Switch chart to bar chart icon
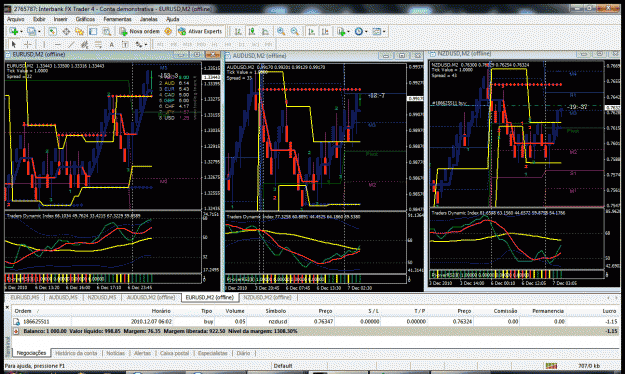Image resolution: width=625 pixels, height=374 pixels. [238, 31]
